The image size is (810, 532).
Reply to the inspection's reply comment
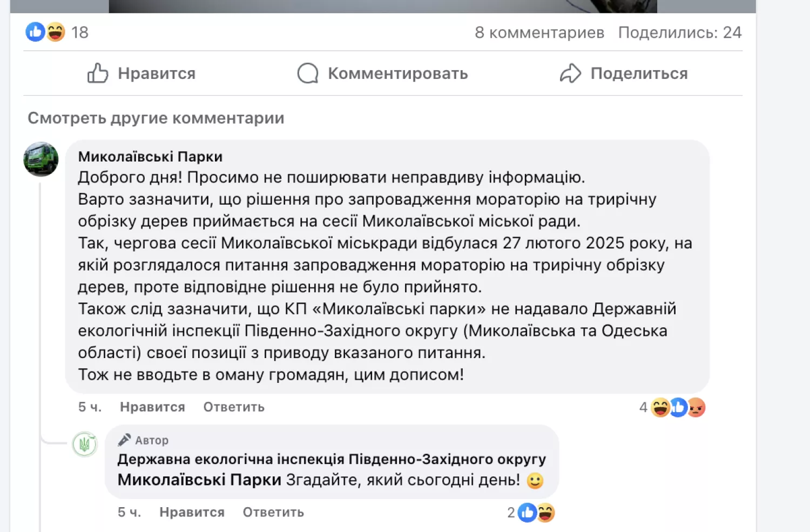[x=273, y=513]
